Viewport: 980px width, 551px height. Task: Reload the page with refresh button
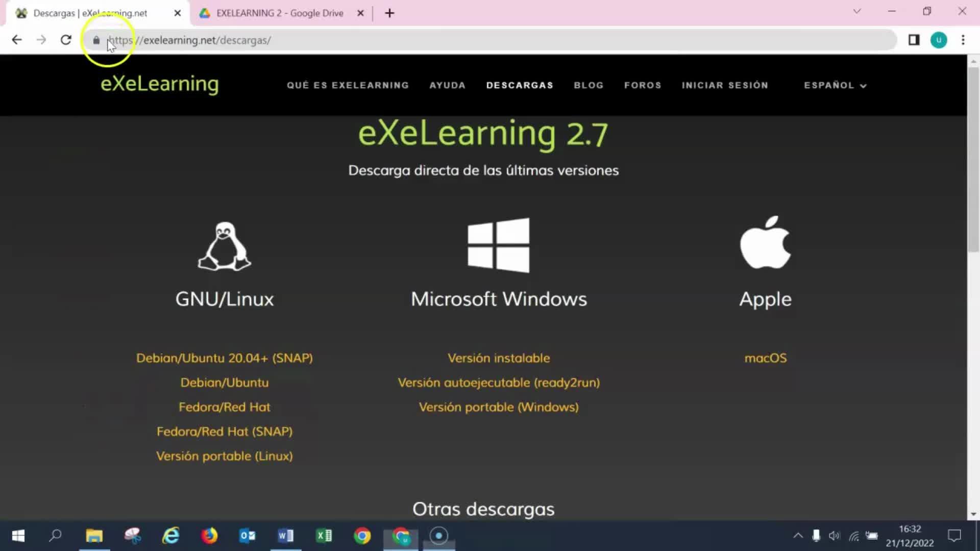pyautogui.click(x=66, y=40)
